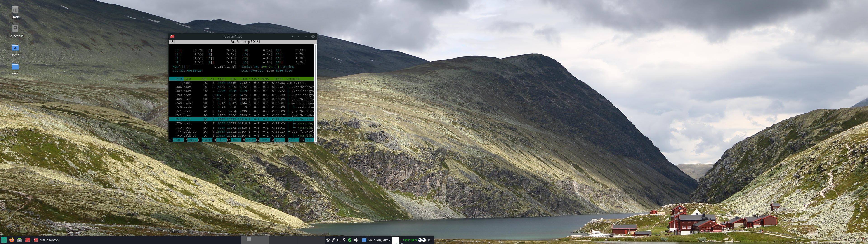This screenshot has height=244, width=868.
Task: Switch keyboard layout via the DE indicator
Action: pyautogui.click(x=430, y=240)
